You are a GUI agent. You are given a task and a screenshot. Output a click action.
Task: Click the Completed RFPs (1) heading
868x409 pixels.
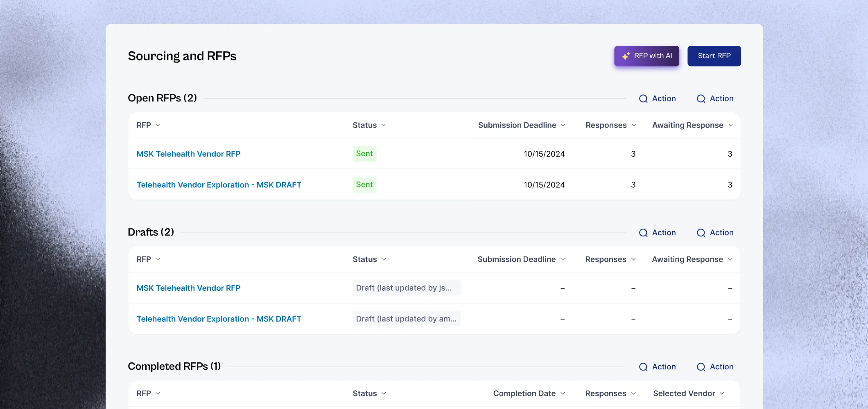point(174,366)
